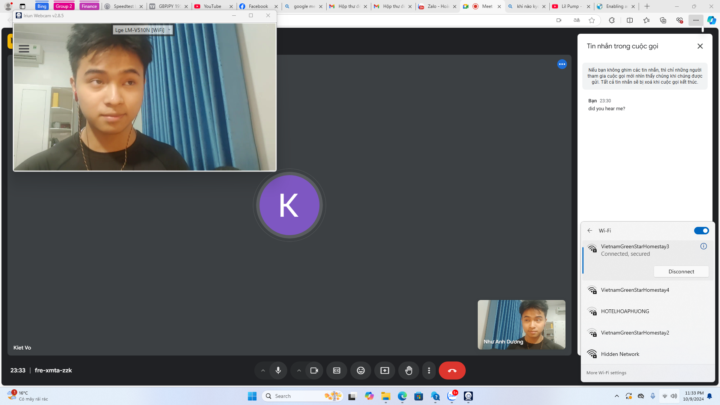Open the Bing tab group
The width and height of the screenshot is (720, 405).
pos(42,6)
